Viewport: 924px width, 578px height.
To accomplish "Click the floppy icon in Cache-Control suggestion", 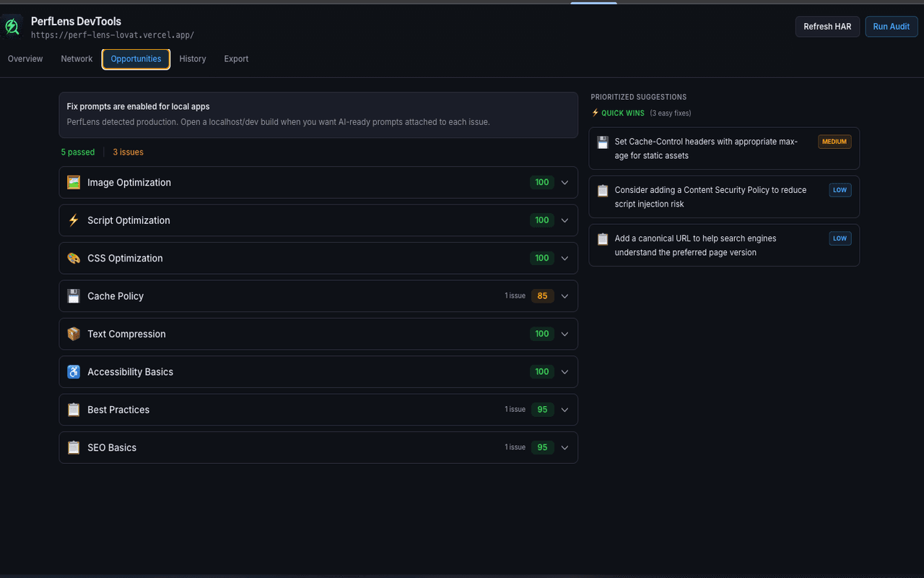I will [603, 142].
